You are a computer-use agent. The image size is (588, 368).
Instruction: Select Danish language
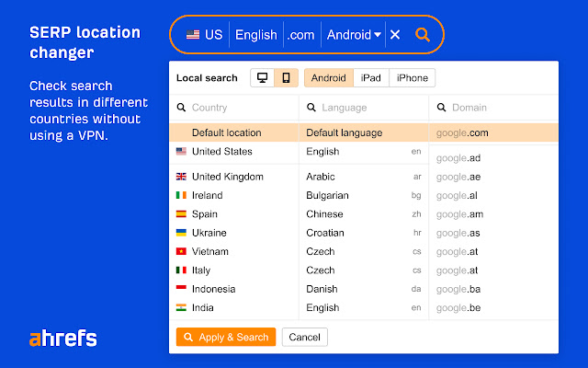click(364, 289)
